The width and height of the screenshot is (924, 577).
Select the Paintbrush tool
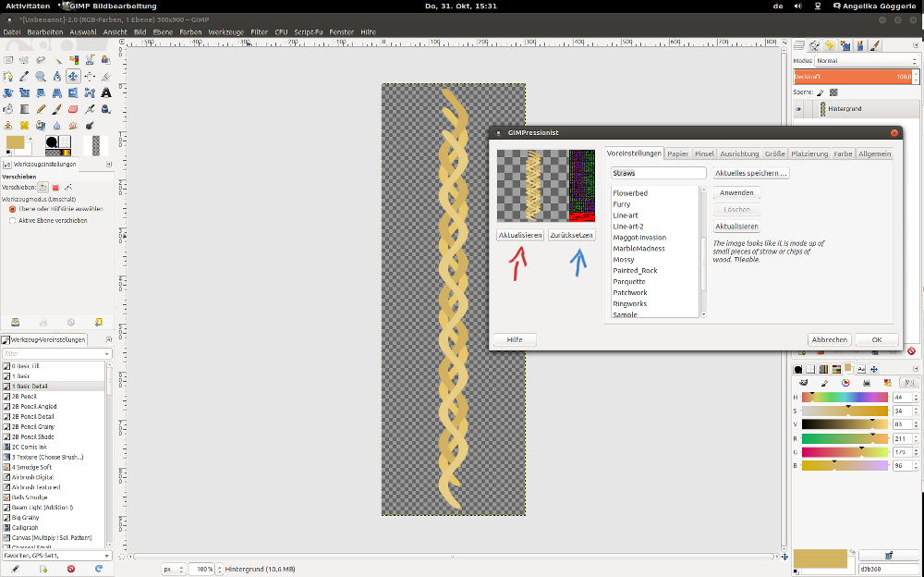click(x=56, y=109)
